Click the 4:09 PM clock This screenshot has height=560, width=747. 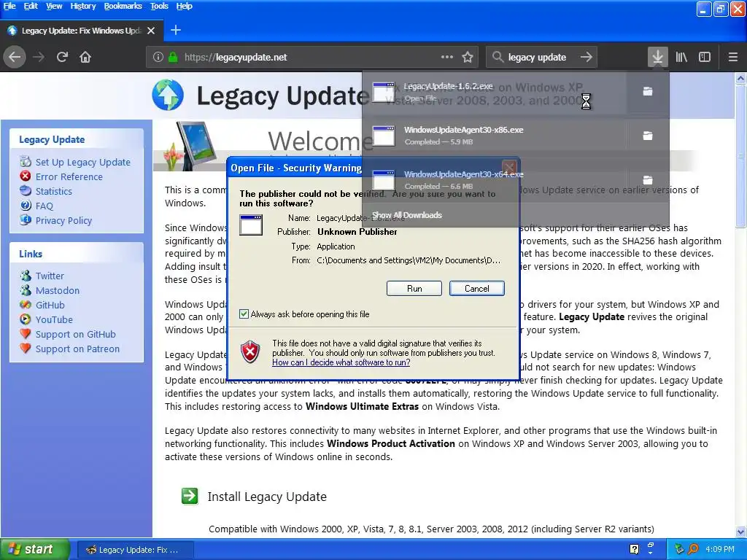point(720,549)
